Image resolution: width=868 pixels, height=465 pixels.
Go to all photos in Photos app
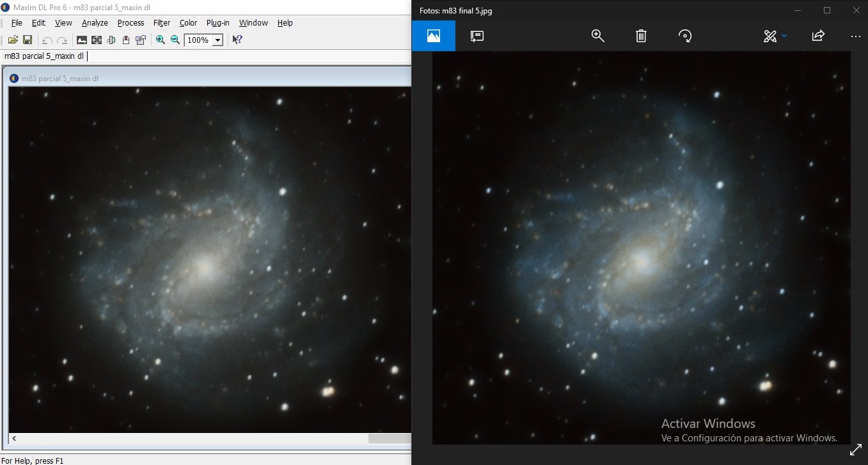[x=434, y=36]
